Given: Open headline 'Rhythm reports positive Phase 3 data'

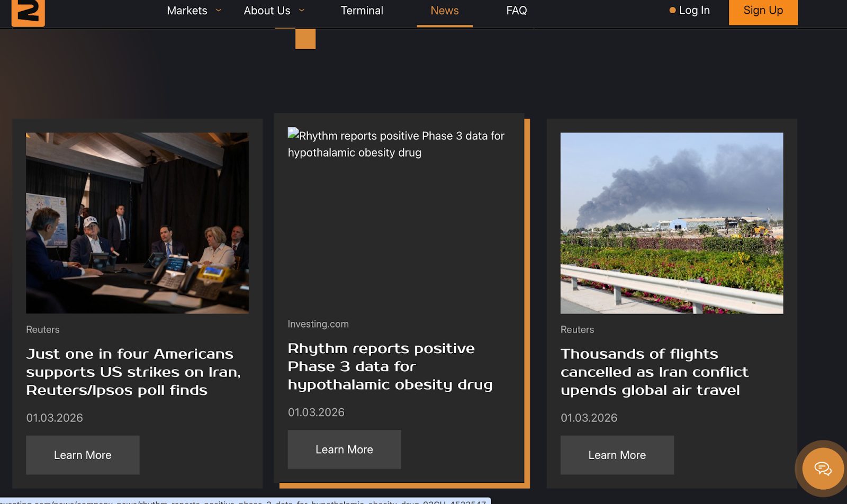Looking at the screenshot, I should pos(390,366).
